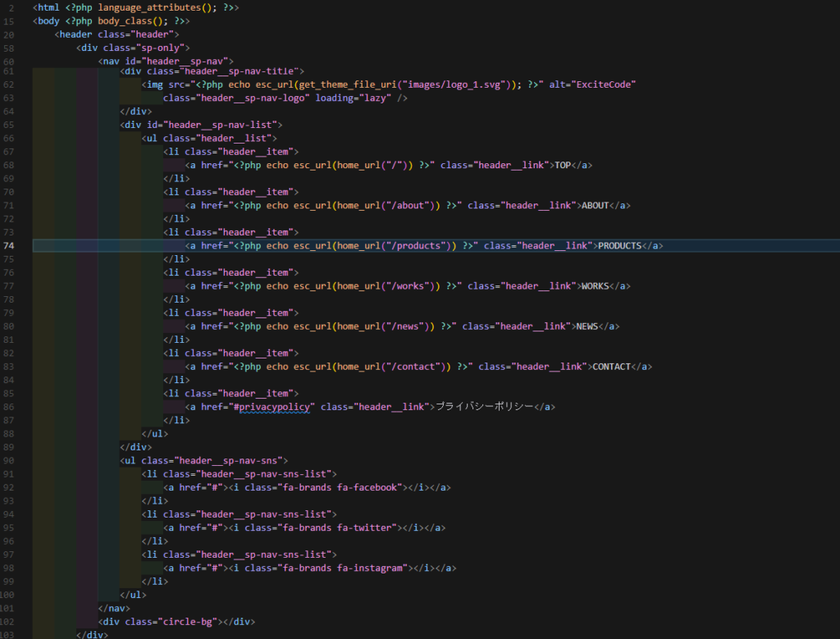The image size is (840, 639).
Task: Click the closing '</ul>' tag on line 88
Action: (155, 434)
